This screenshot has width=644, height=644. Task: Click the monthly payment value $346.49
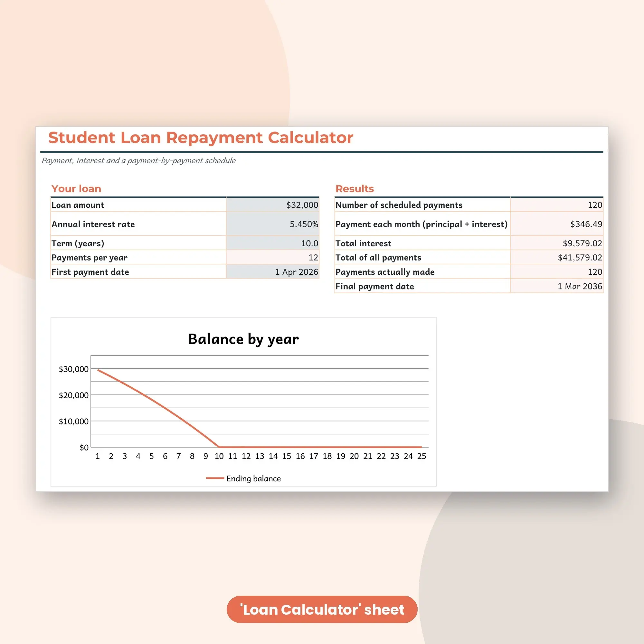pyautogui.click(x=556, y=224)
